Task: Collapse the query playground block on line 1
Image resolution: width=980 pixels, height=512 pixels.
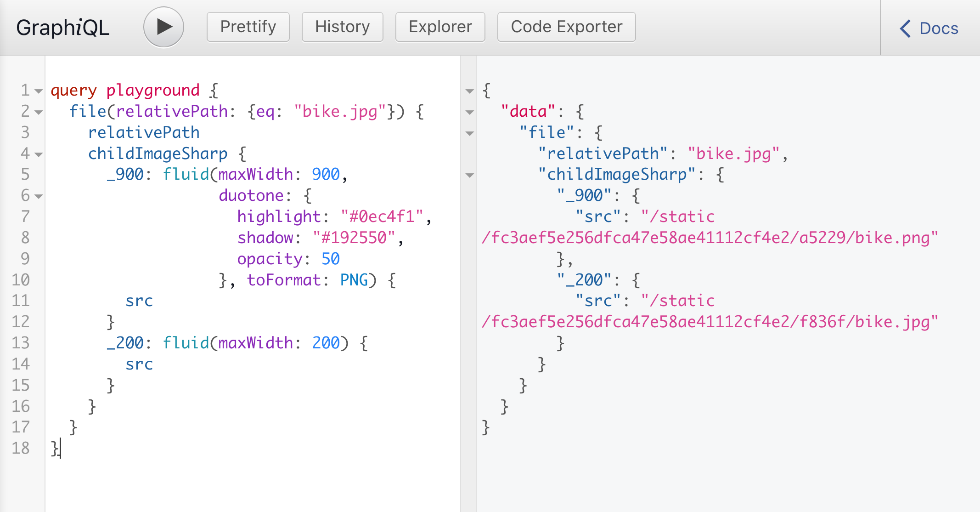Action: [x=39, y=91]
